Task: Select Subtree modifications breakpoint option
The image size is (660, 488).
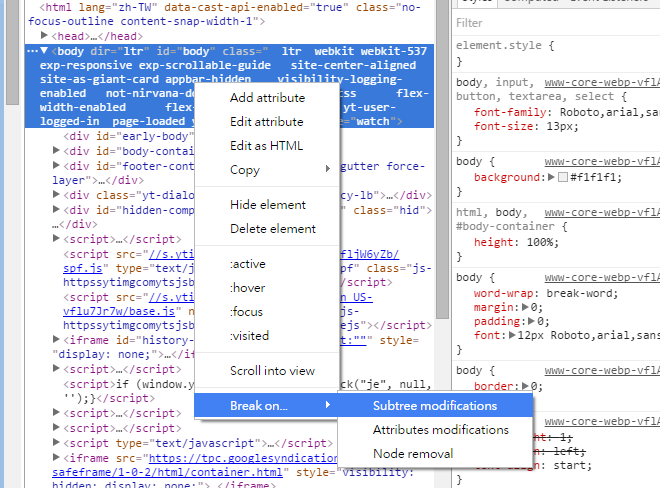Action: [x=434, y=406]
